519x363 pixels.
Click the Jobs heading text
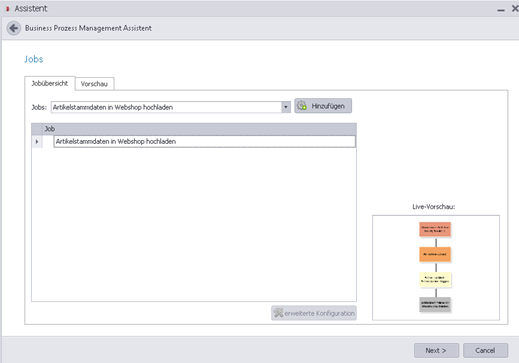(x=34, y=59)
